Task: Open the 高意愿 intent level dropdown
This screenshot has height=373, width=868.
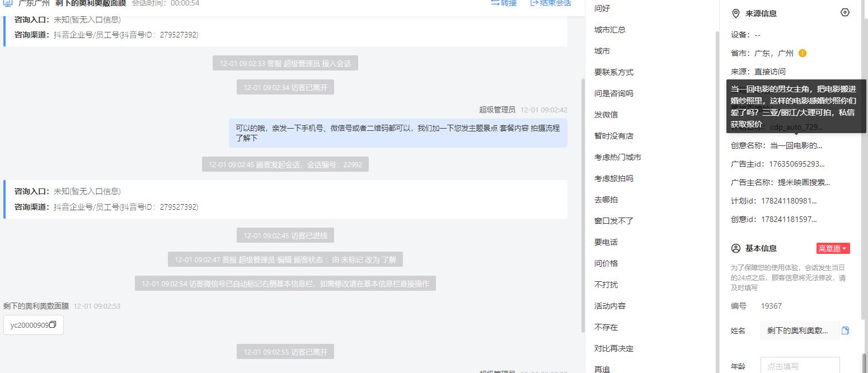Action: point(833,248)
